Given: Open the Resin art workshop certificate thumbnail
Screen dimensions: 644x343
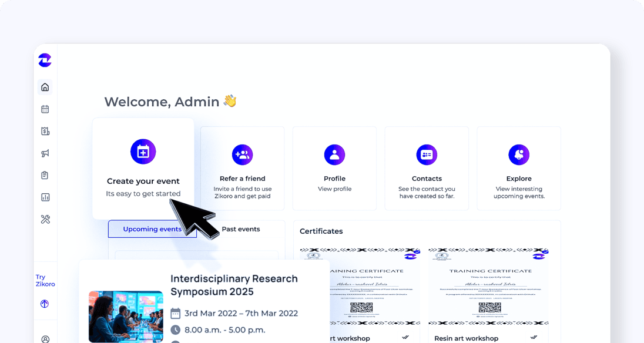Looking at the screenshot, I should pyautogui.click(x=488, y=287).
